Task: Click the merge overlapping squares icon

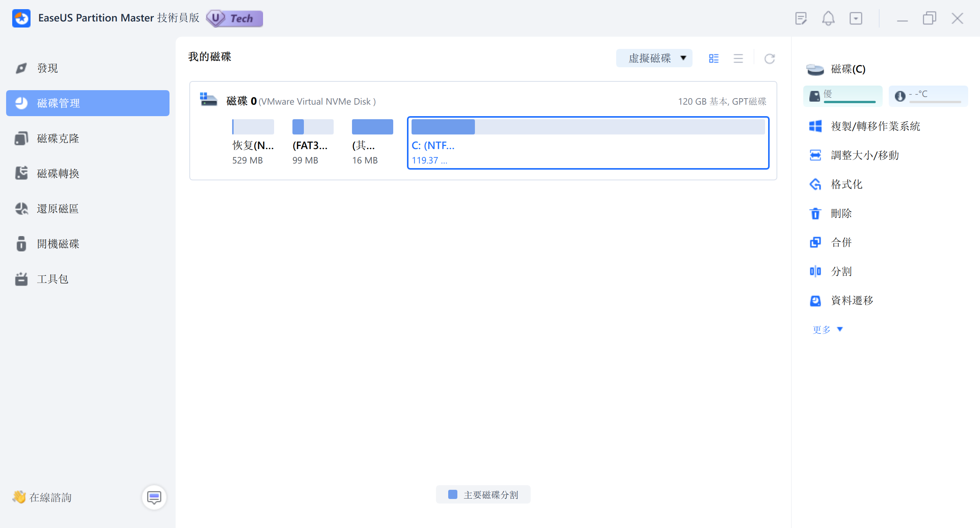Action: coord(815,242)
